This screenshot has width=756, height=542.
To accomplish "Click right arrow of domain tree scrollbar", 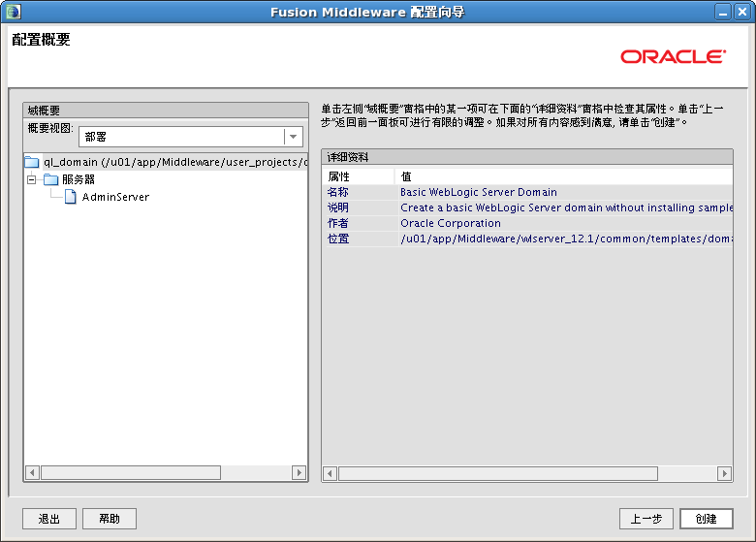I will coord(299,472).
